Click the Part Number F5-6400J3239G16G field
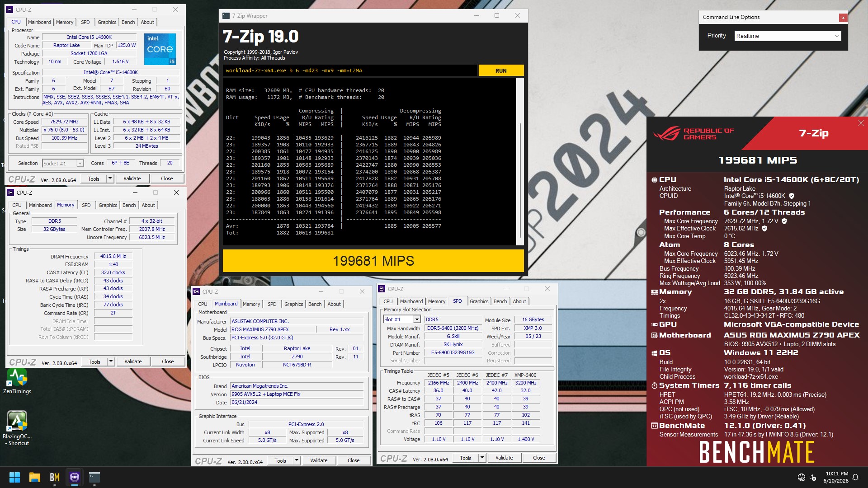Screen dimensions: 868x488 [x=453, y=353]
